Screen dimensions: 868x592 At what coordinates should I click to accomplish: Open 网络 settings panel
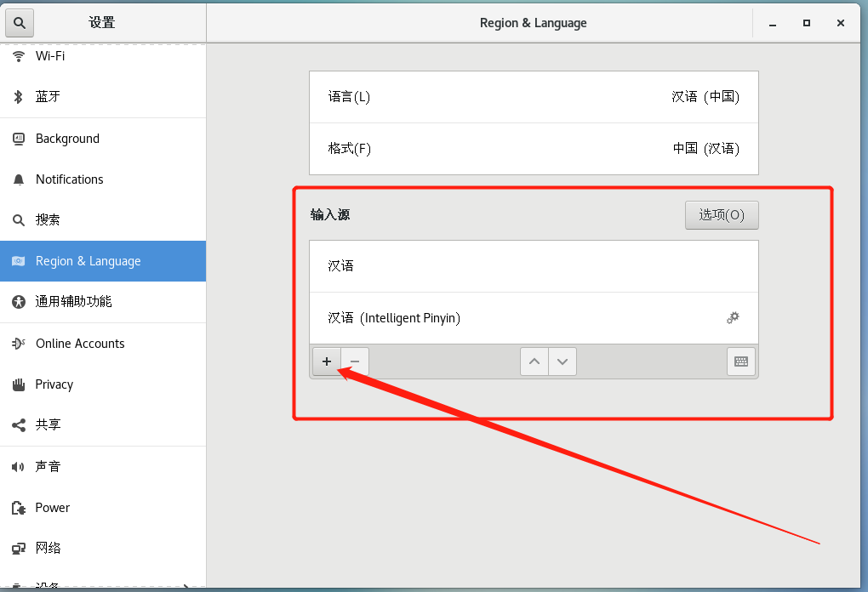tap(103, 549)
